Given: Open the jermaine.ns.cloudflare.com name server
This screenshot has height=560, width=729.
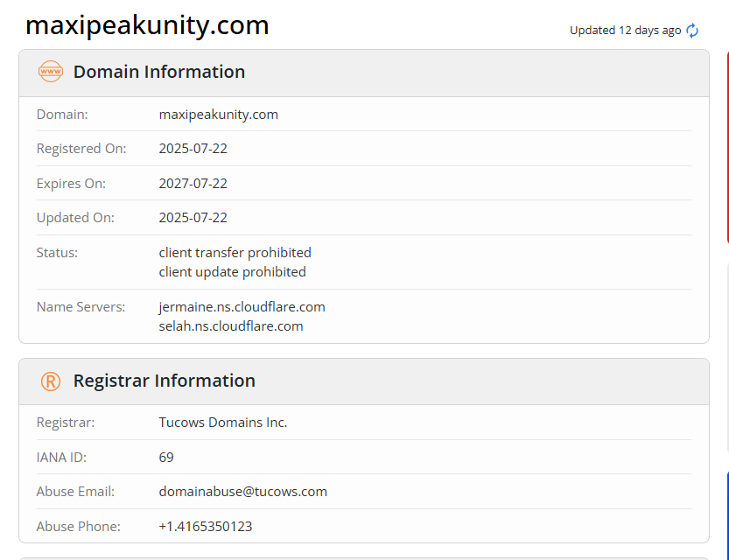Looking at the screenshot, I should 242,307.
